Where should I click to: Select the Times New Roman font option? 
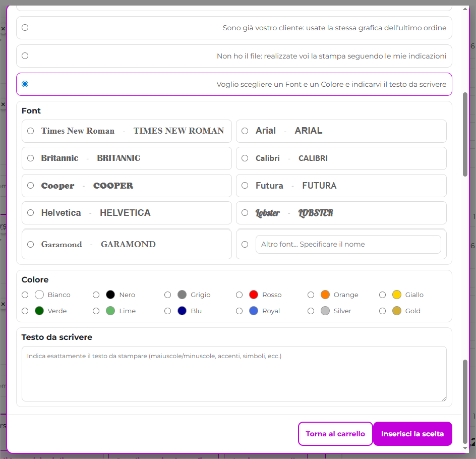(31, 131)
